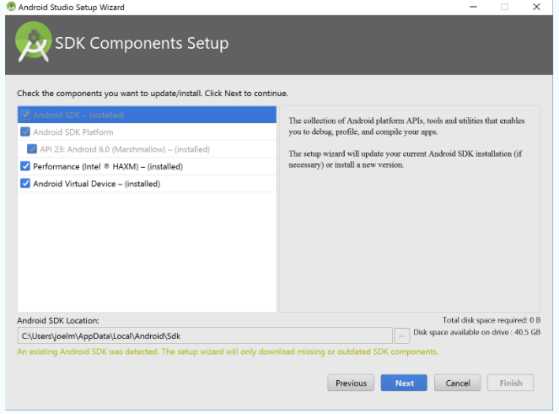
Task: Toggle the Android SDK checkbox
Action: 25,115
